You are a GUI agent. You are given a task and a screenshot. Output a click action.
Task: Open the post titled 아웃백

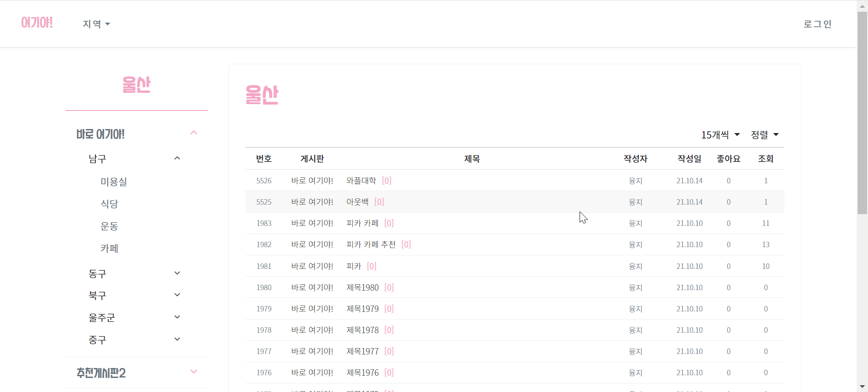tap(357, 202)
